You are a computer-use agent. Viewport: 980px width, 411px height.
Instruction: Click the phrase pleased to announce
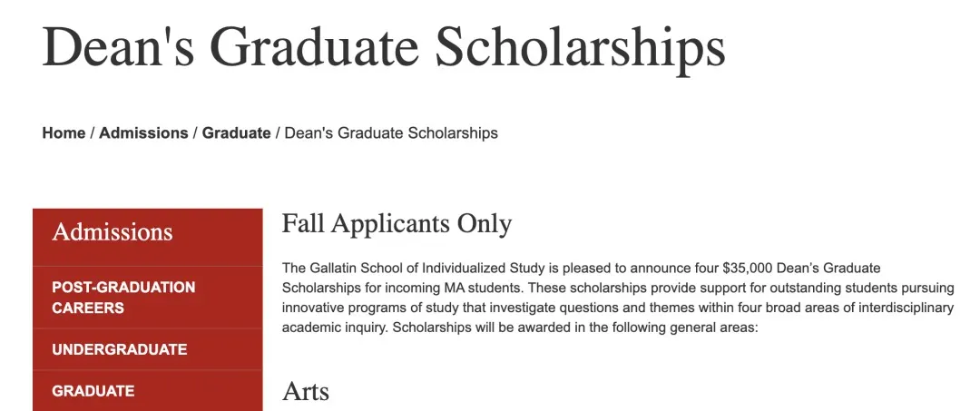coord(639,269)
